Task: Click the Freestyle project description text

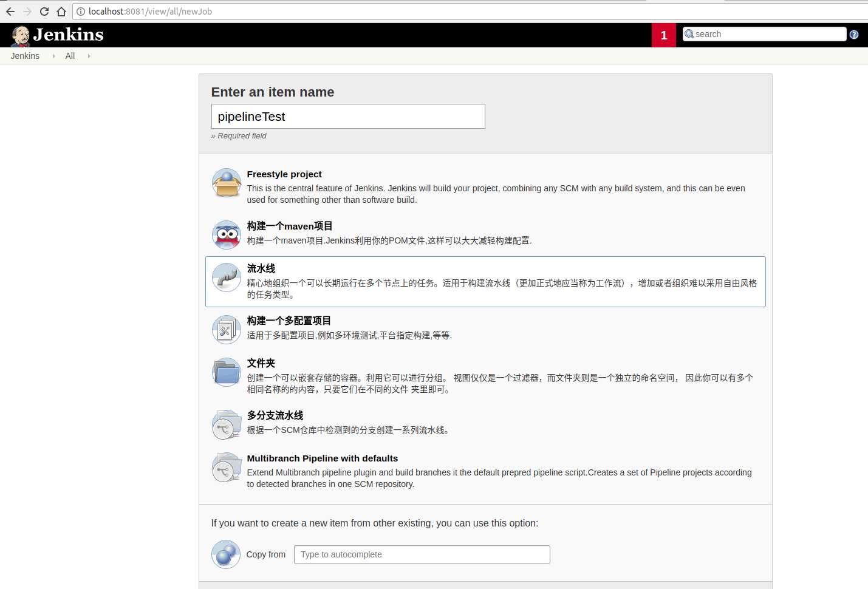Action: coord(496,194)
